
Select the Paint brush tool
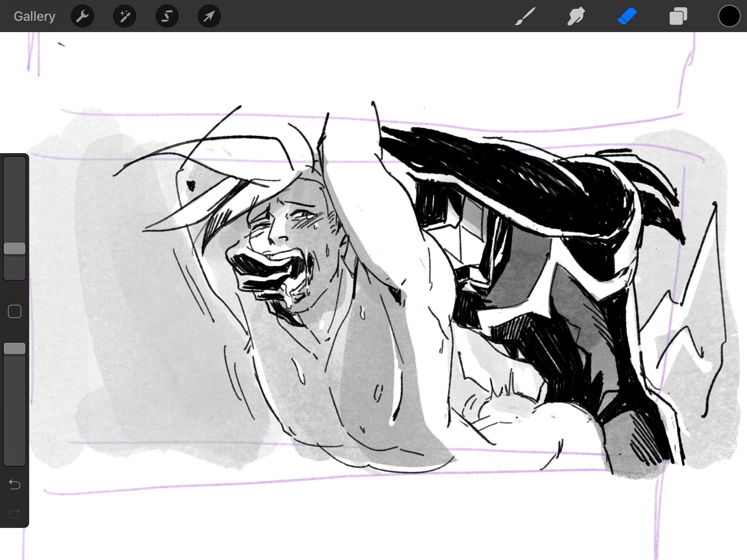point(525,16)
